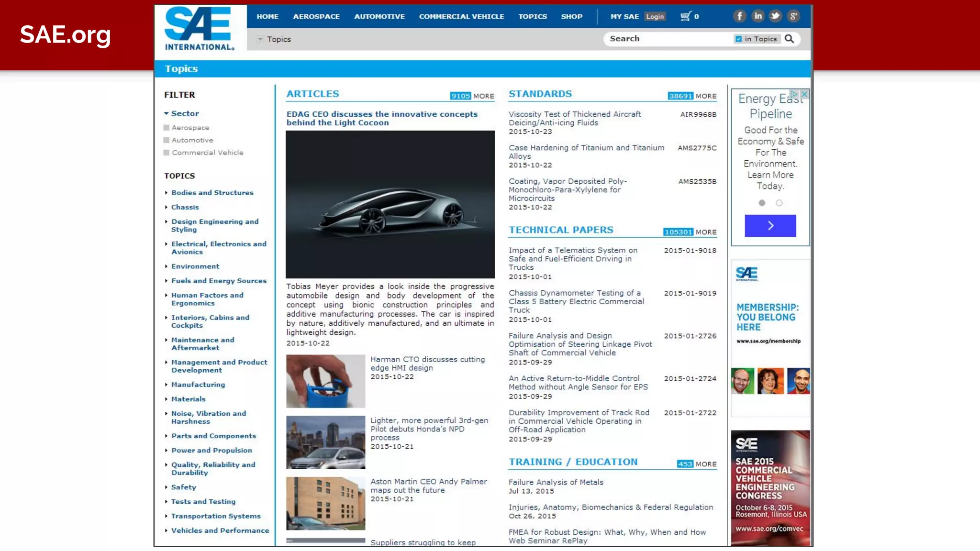Select the first ad carousel dot
This screenshot has width=980, height=551.
762,203
